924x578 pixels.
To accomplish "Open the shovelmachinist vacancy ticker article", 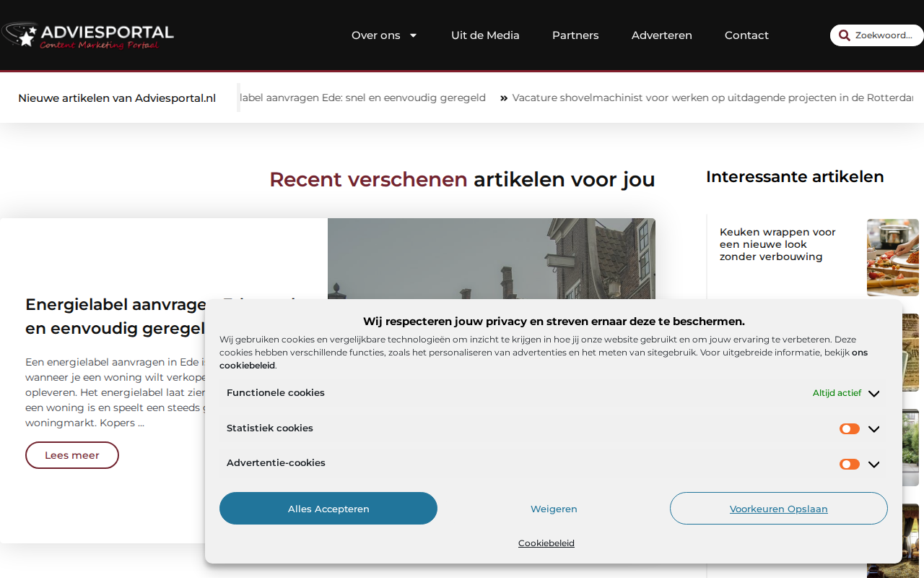I will pos(712,98).
